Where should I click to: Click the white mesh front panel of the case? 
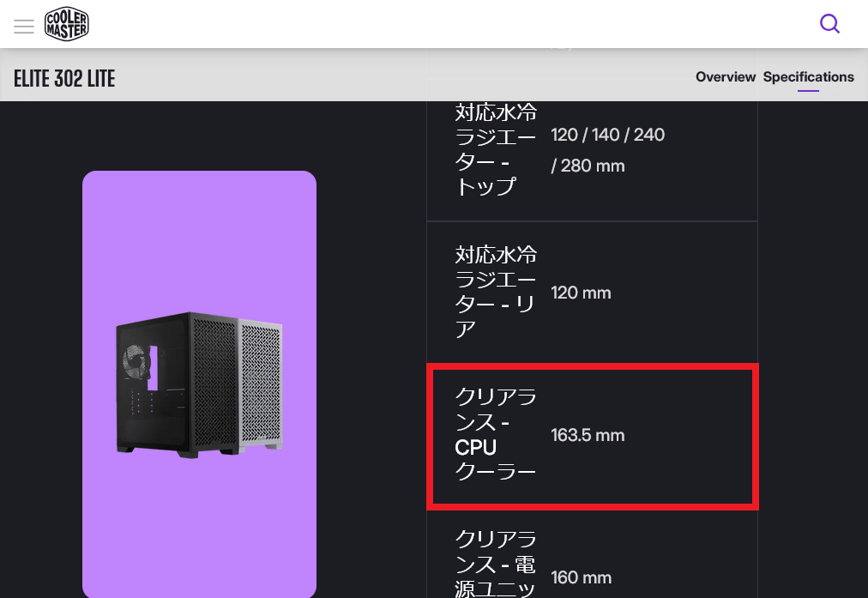(x=260, y=384)
